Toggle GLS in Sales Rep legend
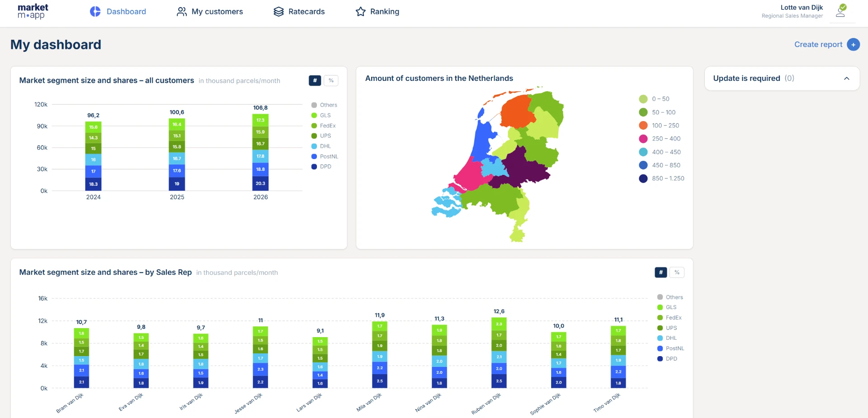 pos(667,307)
